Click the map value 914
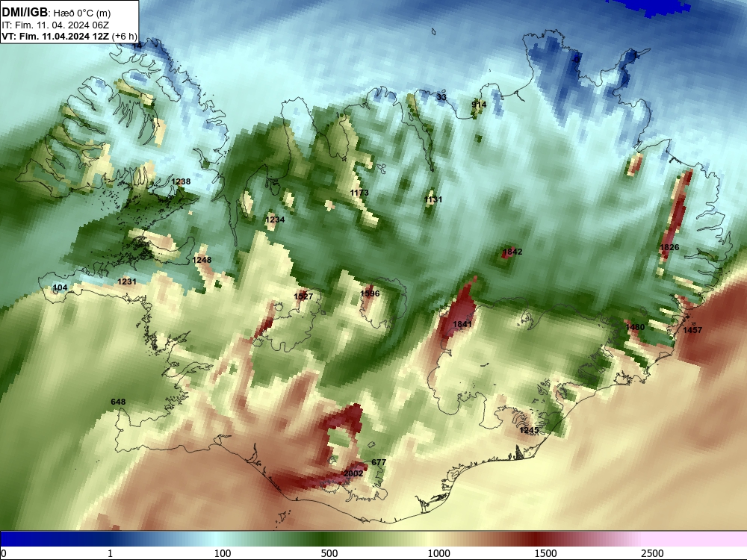747x560 pixels. coord(479,105)
